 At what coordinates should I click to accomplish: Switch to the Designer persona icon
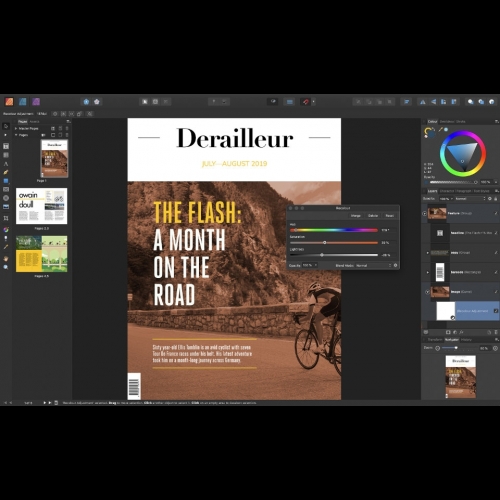23,102
